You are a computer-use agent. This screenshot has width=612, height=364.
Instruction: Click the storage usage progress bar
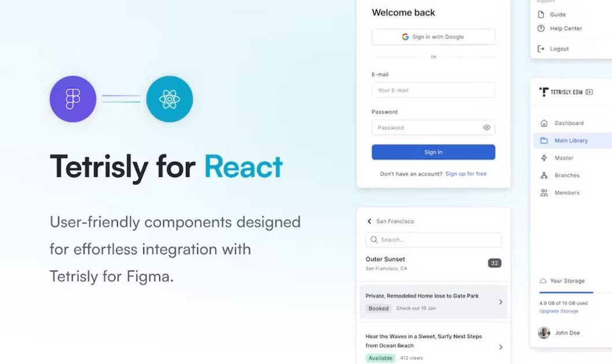tap(567, 292)
